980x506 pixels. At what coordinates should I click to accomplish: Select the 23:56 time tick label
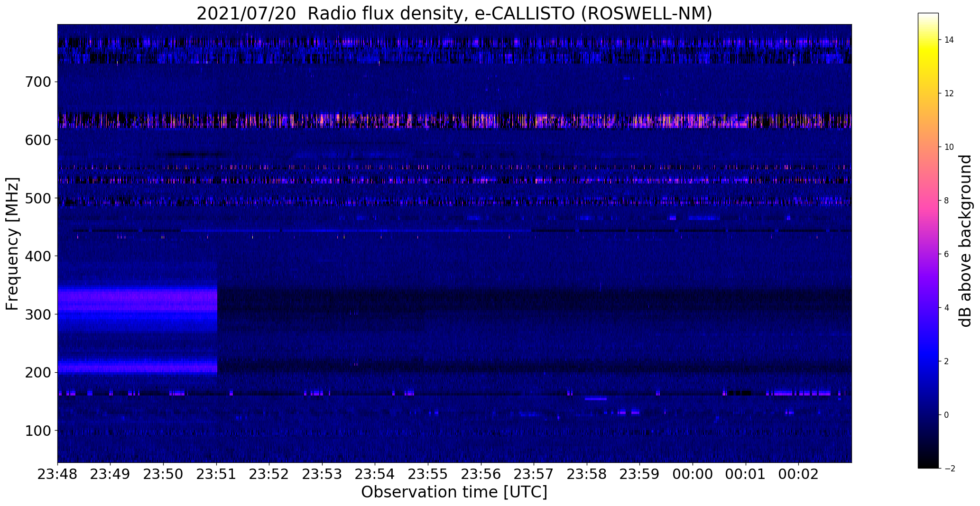(481, 474)
